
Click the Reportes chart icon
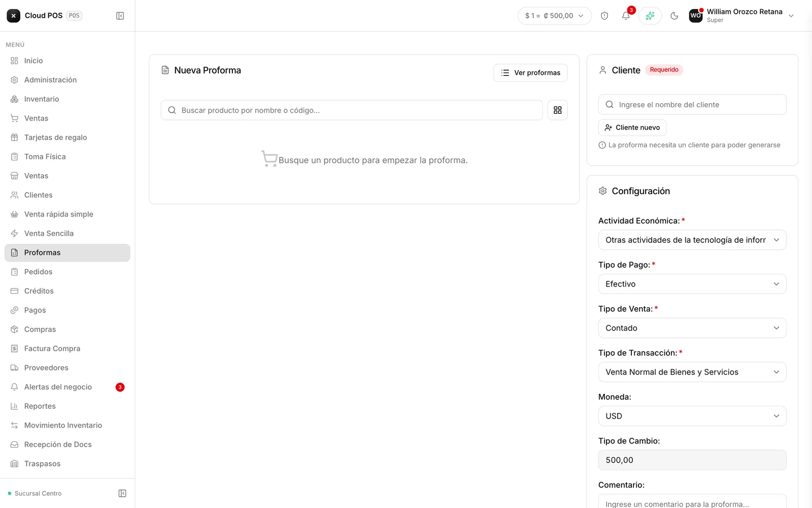[14, 406]
